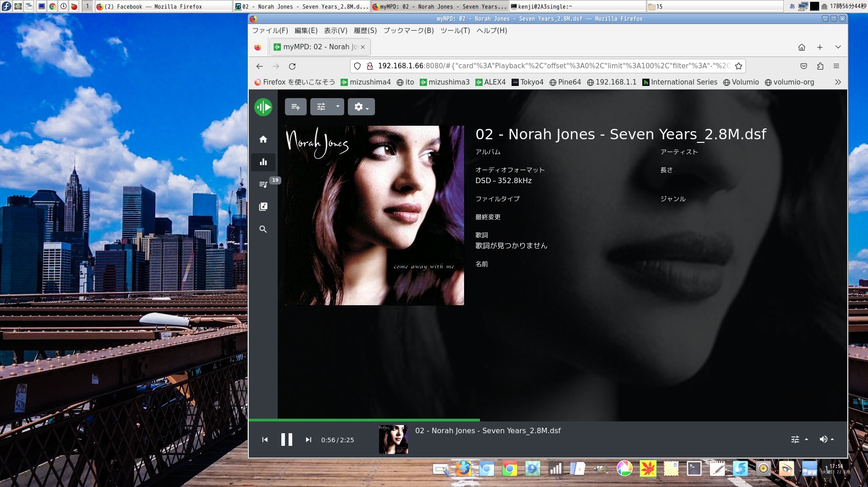Click the add to playlist button

(x=296, y=107)
